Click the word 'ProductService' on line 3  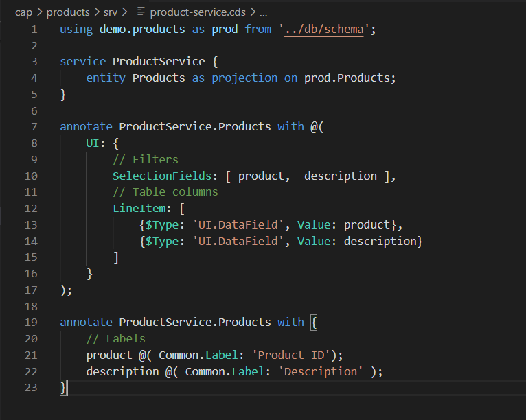159,62
